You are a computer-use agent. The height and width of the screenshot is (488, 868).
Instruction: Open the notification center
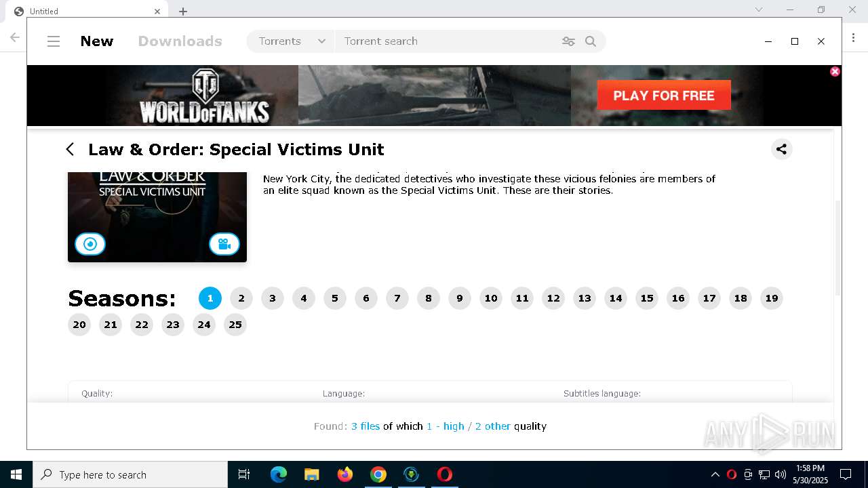[846, 474]
